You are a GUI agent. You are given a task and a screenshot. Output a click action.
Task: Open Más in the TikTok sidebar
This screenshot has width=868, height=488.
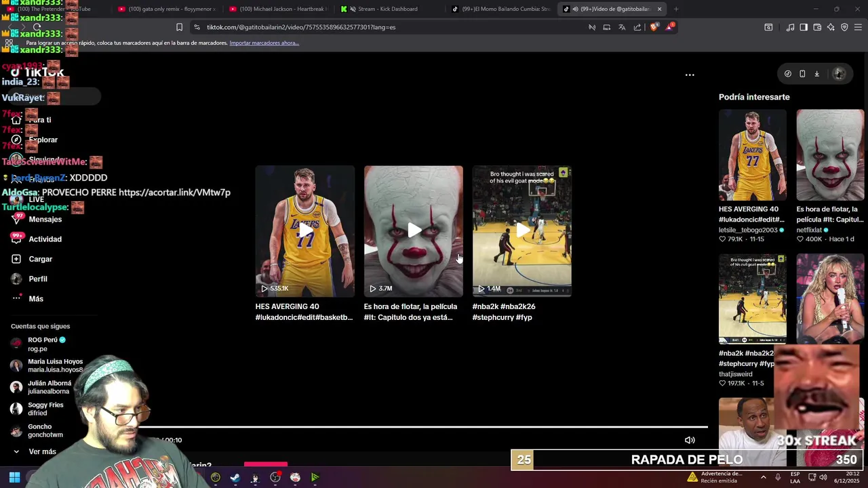(36, 298)
